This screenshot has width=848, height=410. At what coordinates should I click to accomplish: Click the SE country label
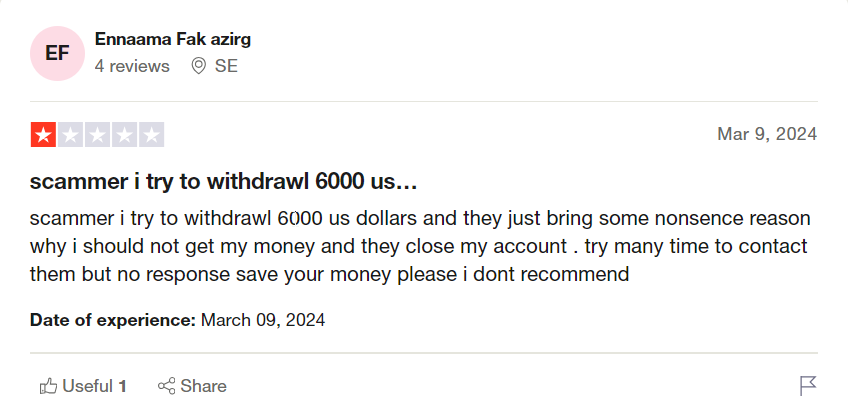tap(226, 66)
